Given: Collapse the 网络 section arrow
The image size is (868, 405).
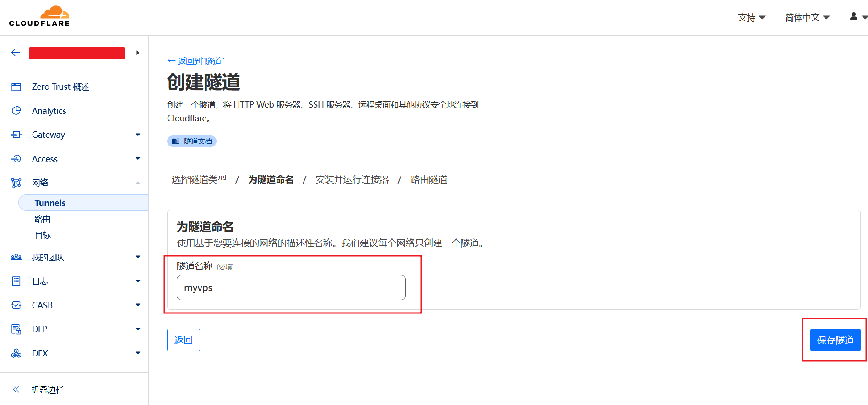Looking at the screenshot, I should 138,183.
